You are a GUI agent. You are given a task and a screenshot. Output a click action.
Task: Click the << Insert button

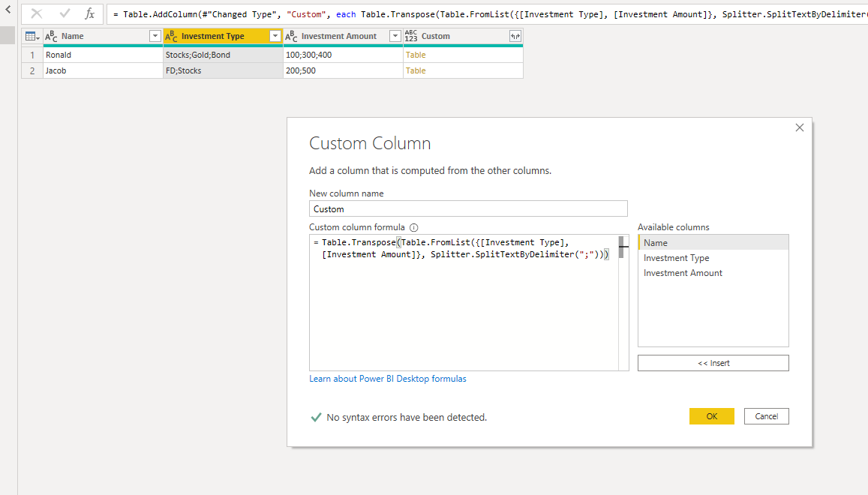click(x=713, y=363)
